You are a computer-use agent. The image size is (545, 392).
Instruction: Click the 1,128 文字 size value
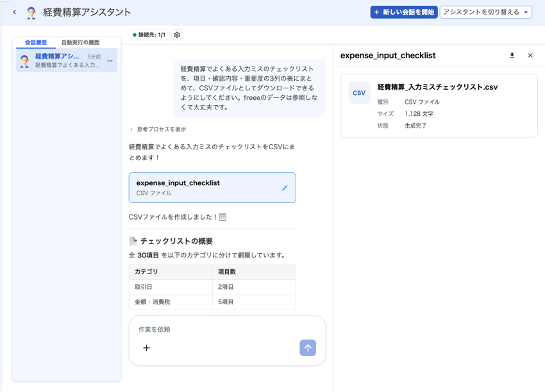point(419,113)
